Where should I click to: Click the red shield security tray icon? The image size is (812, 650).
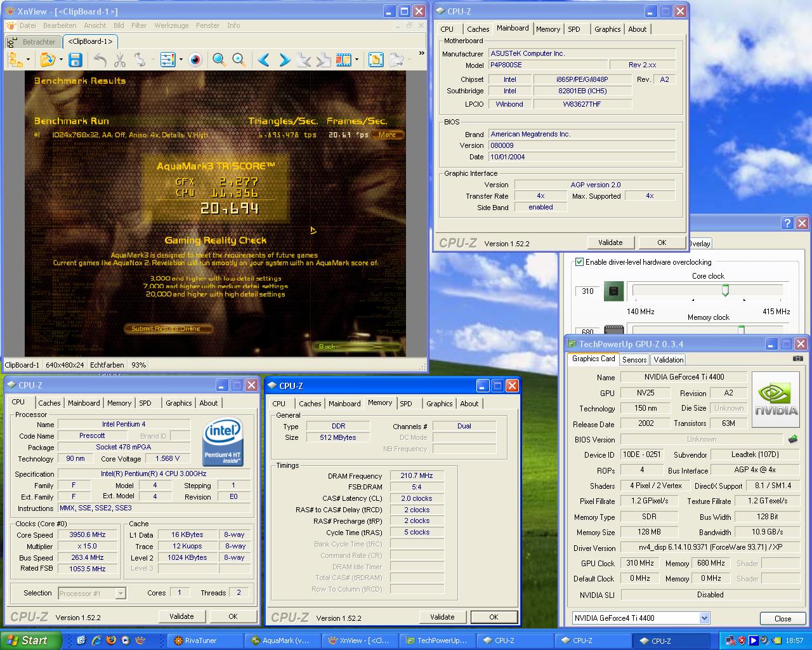pyautogui.click(x=742, y=640)
